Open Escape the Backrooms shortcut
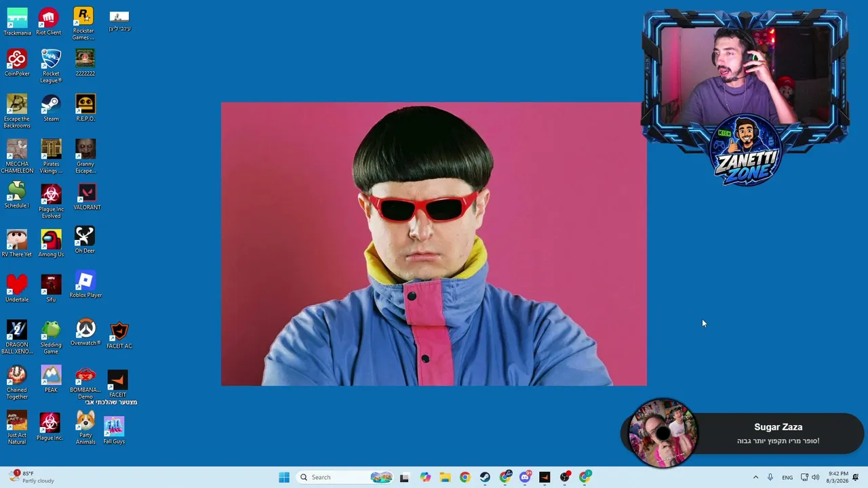The height and width of the screenshot is (488, 868). [17, 111]
